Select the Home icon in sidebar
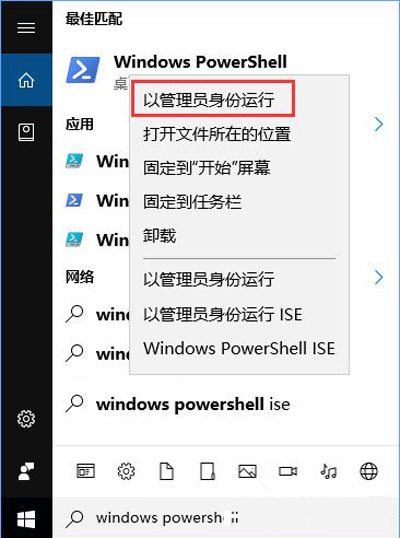Screen dimensions: 400x538 26,80
